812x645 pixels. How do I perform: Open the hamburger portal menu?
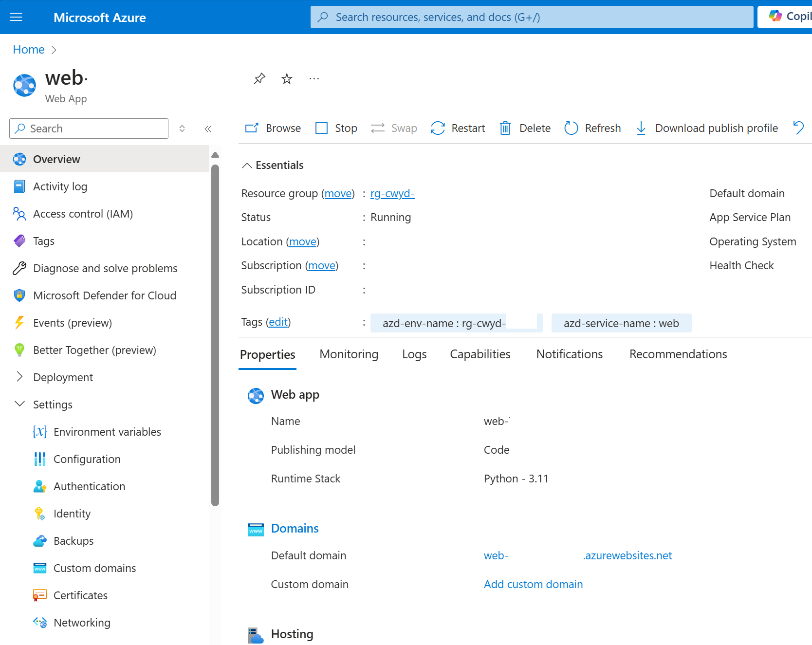(16, 17)
